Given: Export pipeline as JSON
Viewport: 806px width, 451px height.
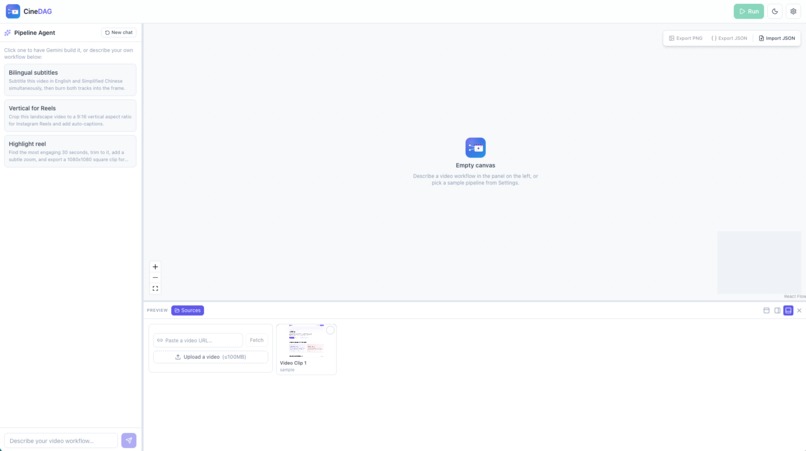Looking at the screenshot, I should click(729, 38).
